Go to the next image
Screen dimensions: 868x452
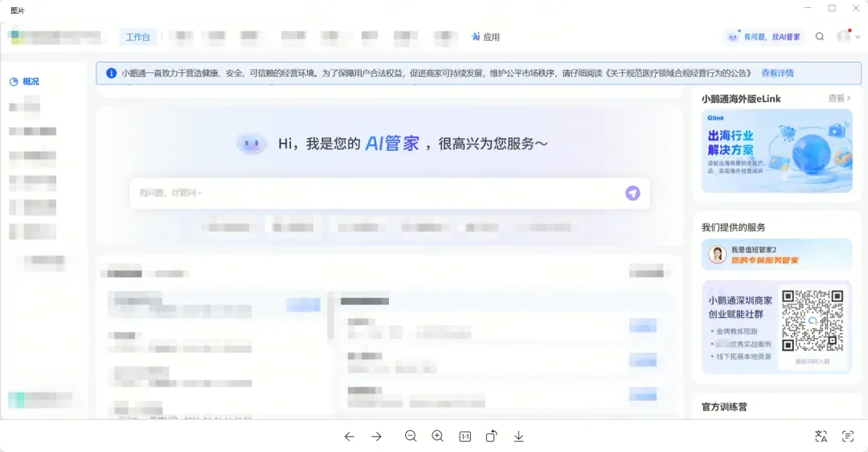point(376,437)
